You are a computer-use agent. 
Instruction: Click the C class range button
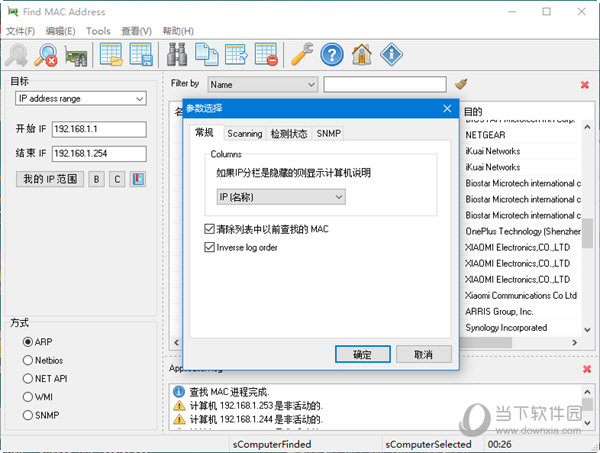[117, 179]
